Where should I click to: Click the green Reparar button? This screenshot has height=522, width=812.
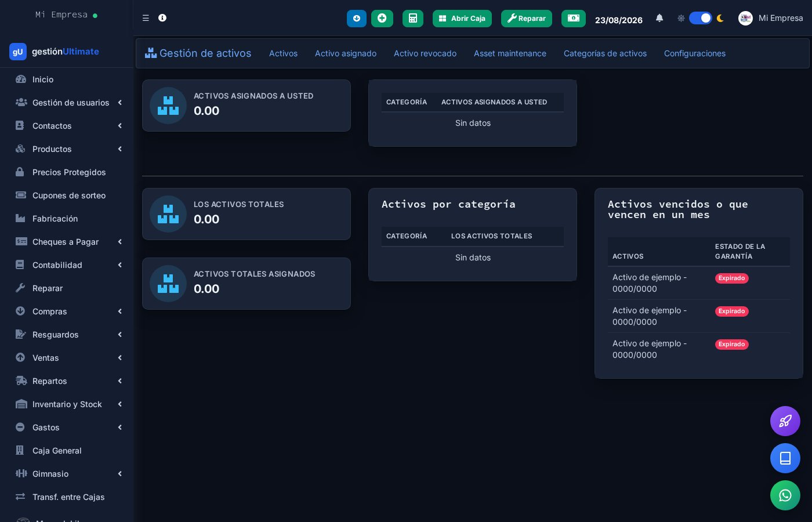[x=527, y=19]
